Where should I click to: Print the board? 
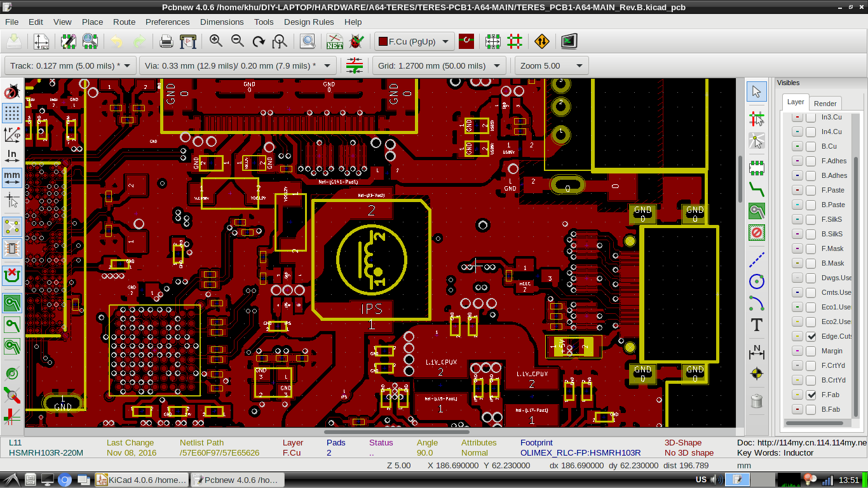pyautogui.click(x=166, y=42)
